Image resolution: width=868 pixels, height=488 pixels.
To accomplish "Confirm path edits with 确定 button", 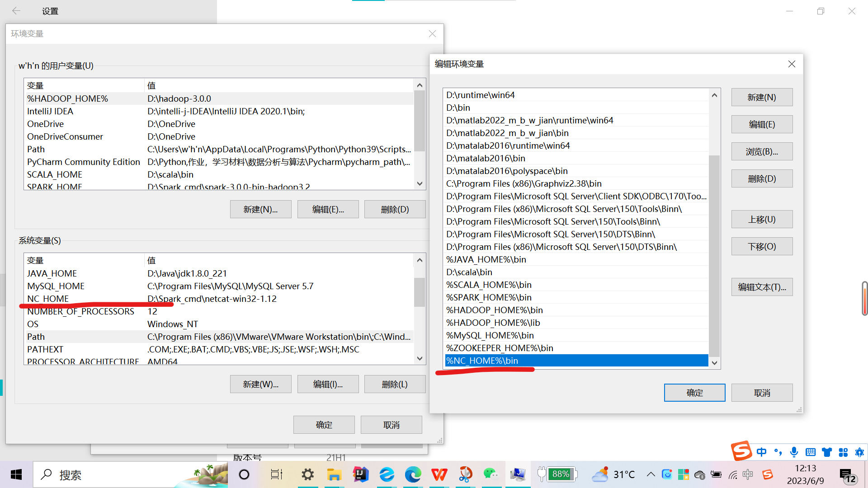I will click(x=694, y=393).
